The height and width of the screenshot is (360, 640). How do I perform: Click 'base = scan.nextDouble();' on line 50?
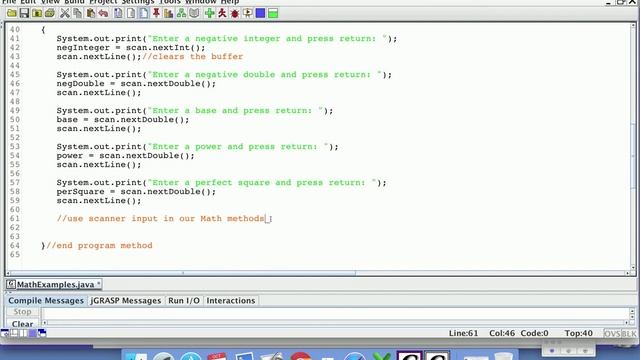pos(123,120)
